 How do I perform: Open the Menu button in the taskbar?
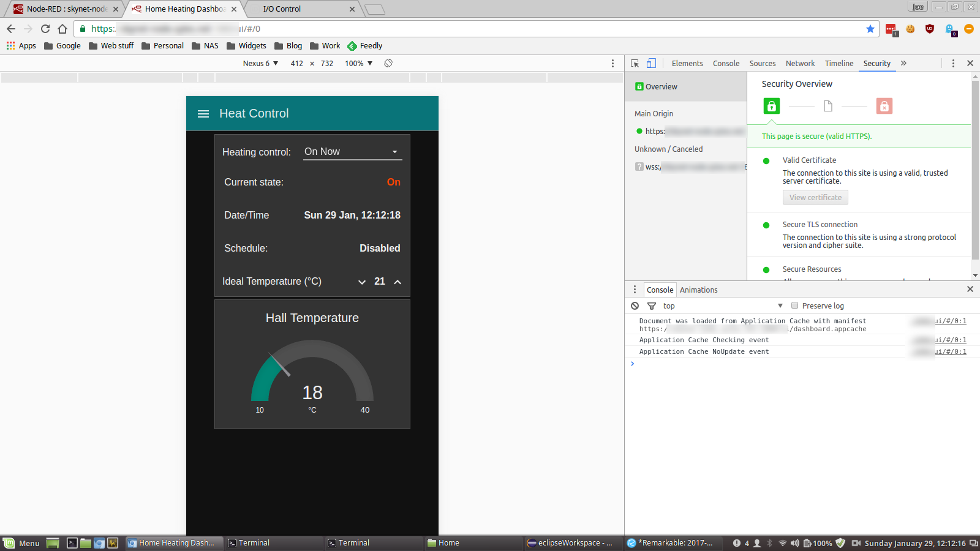22,543
